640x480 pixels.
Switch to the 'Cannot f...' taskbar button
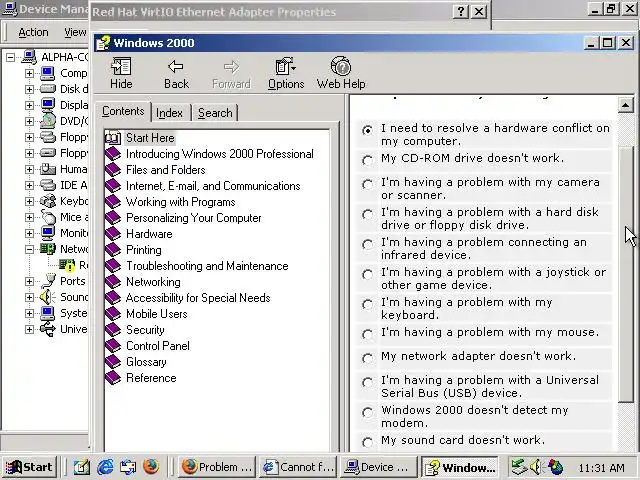(x=298, y=467)
